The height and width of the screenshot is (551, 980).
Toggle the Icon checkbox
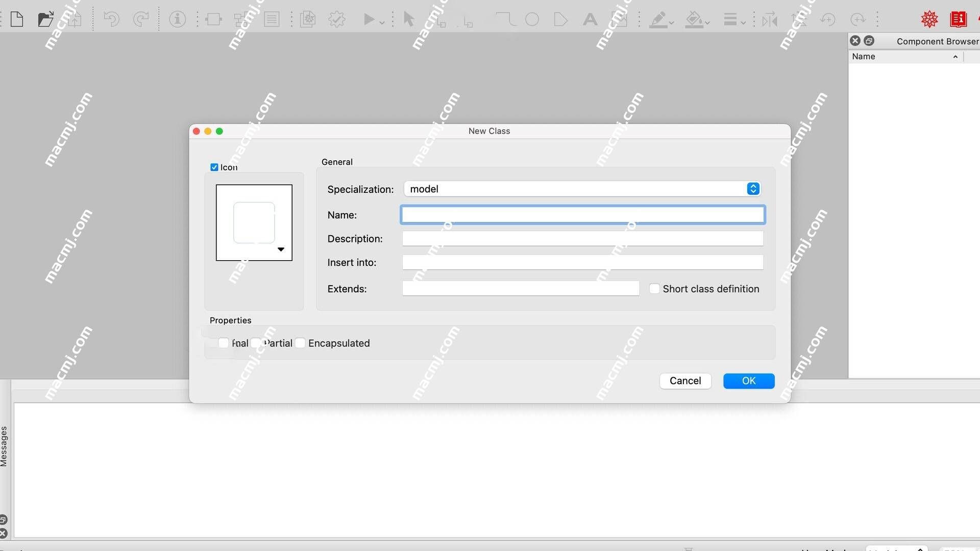pos(214,167)
